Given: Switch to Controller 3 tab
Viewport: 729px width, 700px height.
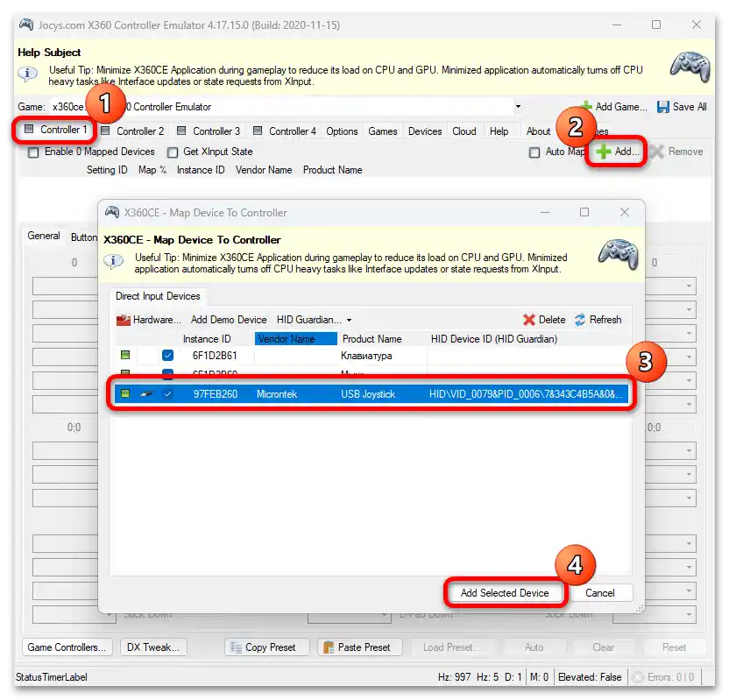Looking at the screenshot, I should [x=209, y=131].
